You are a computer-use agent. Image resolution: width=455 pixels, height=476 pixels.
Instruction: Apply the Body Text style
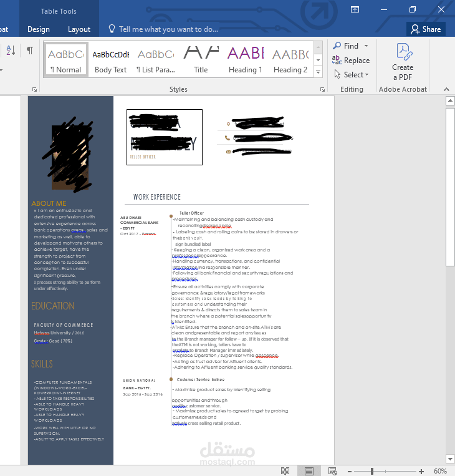[x=110, y=59]
